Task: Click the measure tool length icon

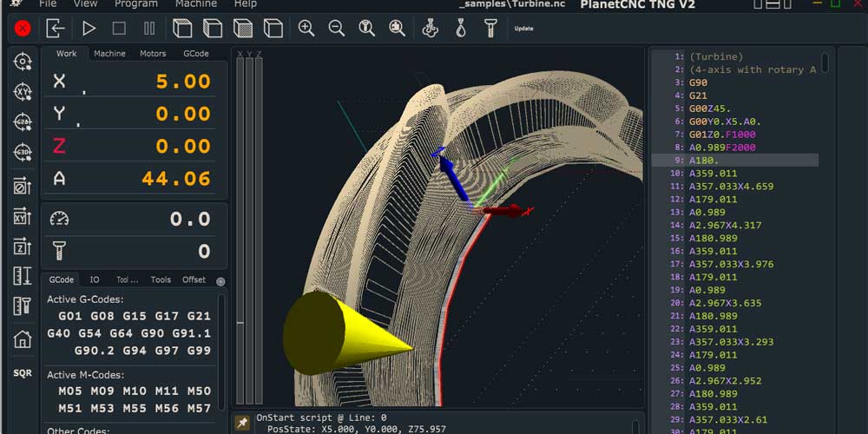Action: pyautogui.click(x=23, y=306)
